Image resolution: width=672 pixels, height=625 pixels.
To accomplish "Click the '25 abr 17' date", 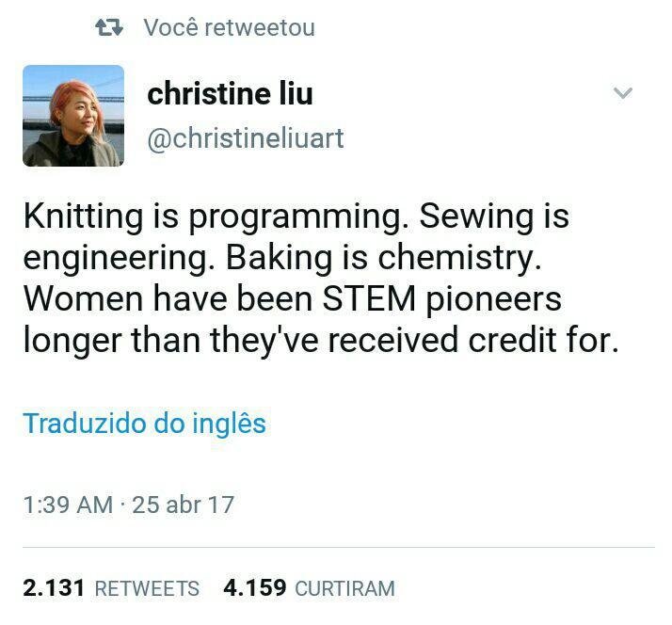I will tap(183, 505).
